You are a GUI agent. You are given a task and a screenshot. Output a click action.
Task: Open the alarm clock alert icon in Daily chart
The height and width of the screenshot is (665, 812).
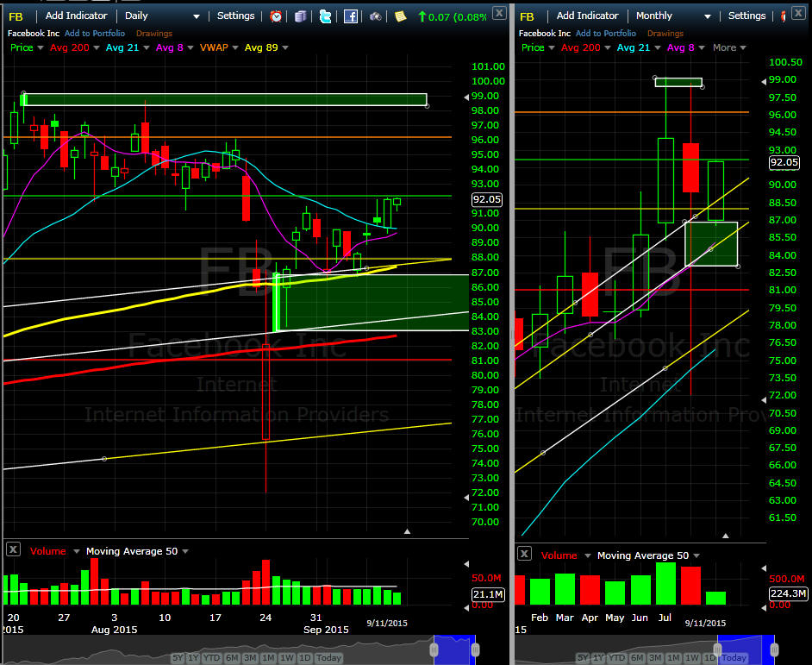[276, 16]
